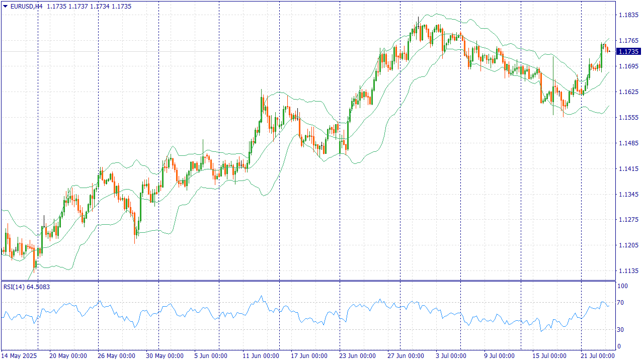Click the highlighted current price tag 1.1735
Viewport: 644px width, 362px height.
628,51
